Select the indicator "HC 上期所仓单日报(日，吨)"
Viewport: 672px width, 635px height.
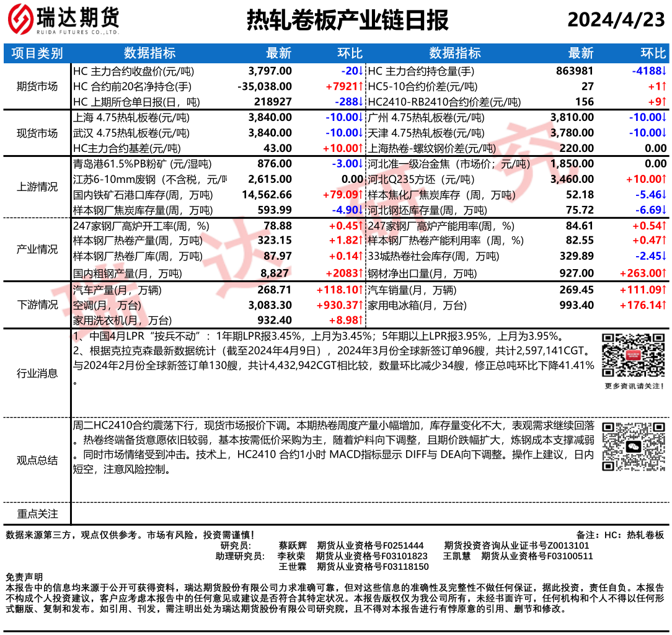pos(137,102)
